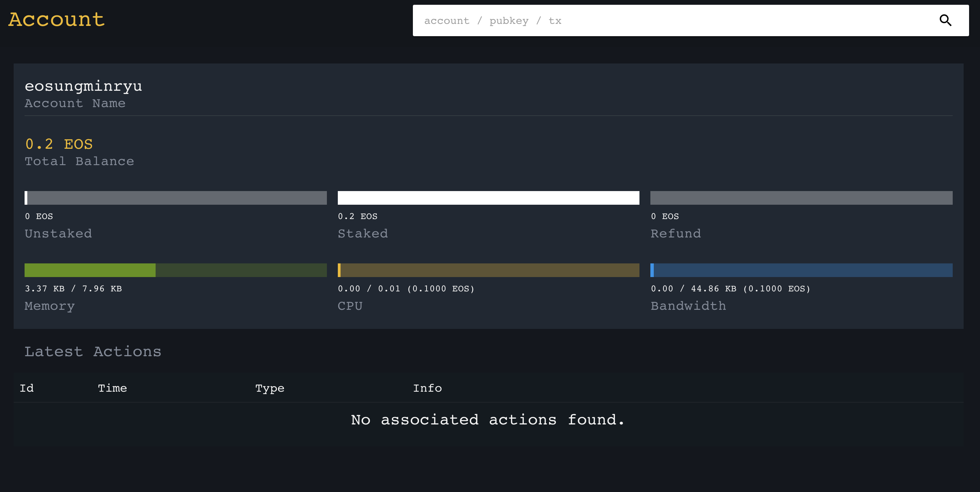Click the Info column header
The width and height of the screenshot is (980, 492).
[427, 388]
